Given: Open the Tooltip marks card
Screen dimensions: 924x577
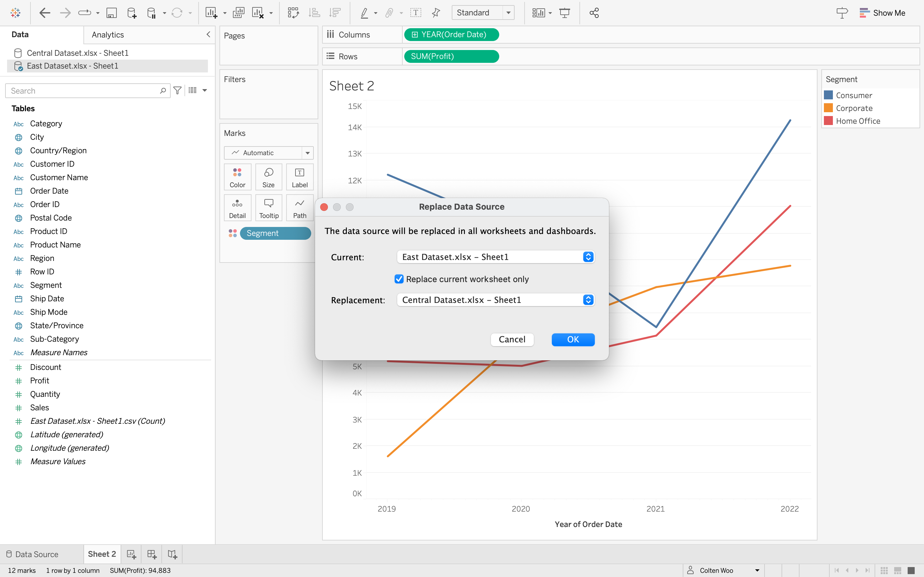Looking at the screenshot, I should click(269, 208).
